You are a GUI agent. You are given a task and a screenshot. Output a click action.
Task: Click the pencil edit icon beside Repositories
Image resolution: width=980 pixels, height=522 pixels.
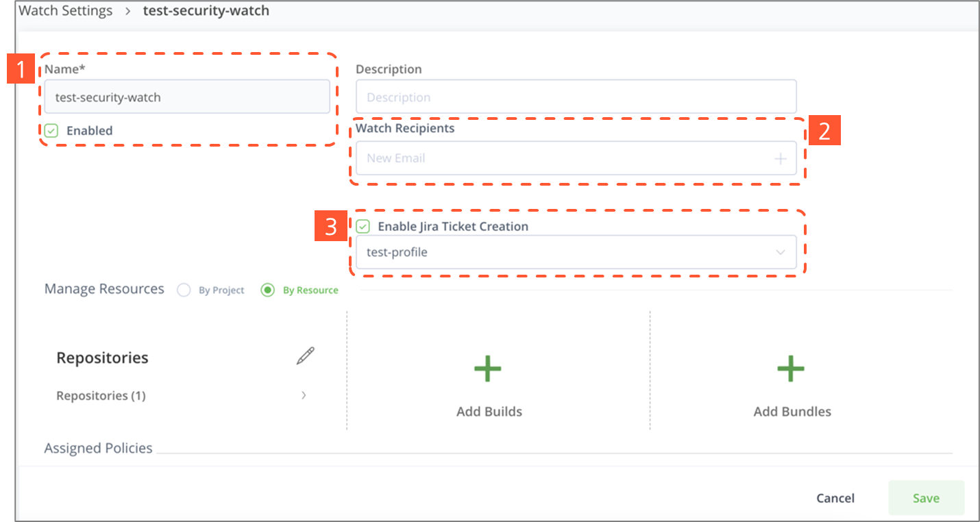[306, 356]
